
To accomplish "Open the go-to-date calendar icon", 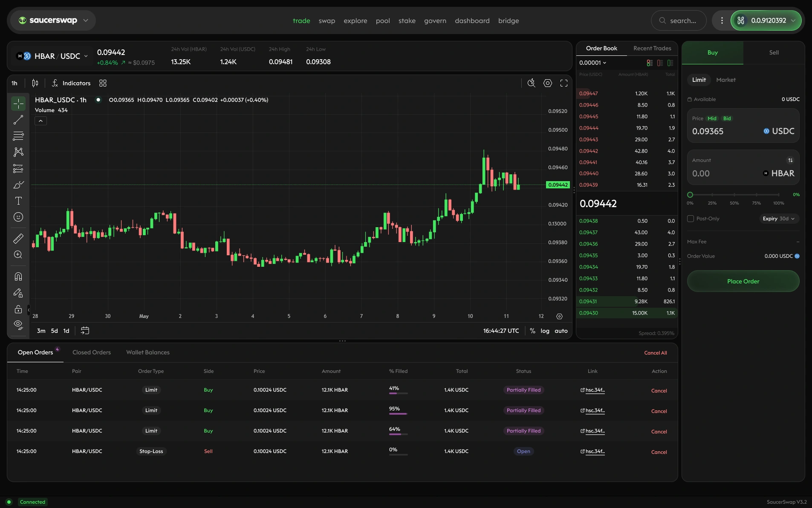I will point(85,331).
